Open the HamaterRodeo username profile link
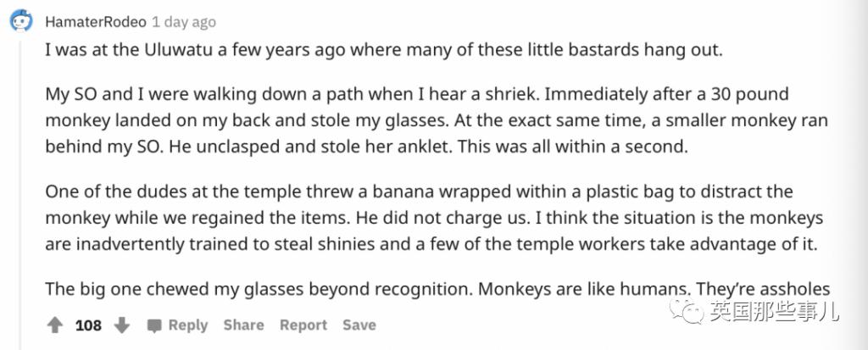 pyautogui.click(x=95, y=22)
